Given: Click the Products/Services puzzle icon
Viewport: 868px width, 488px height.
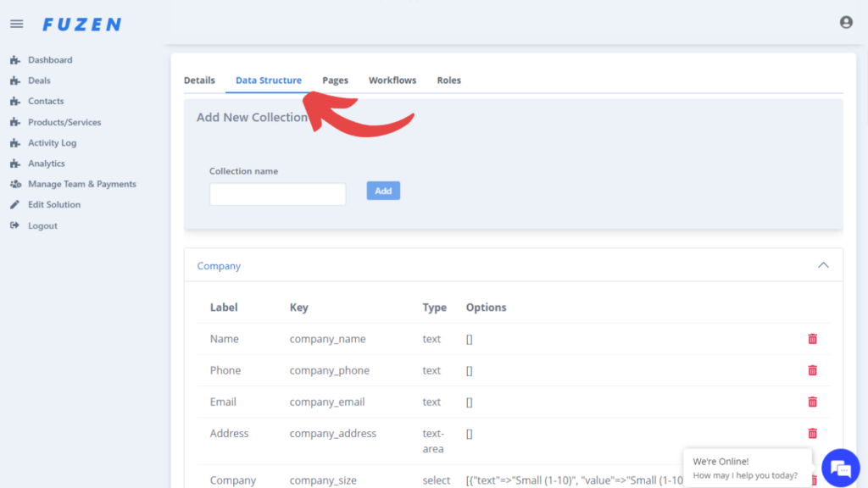Looking at the screenshot, I should coord(15,122).
